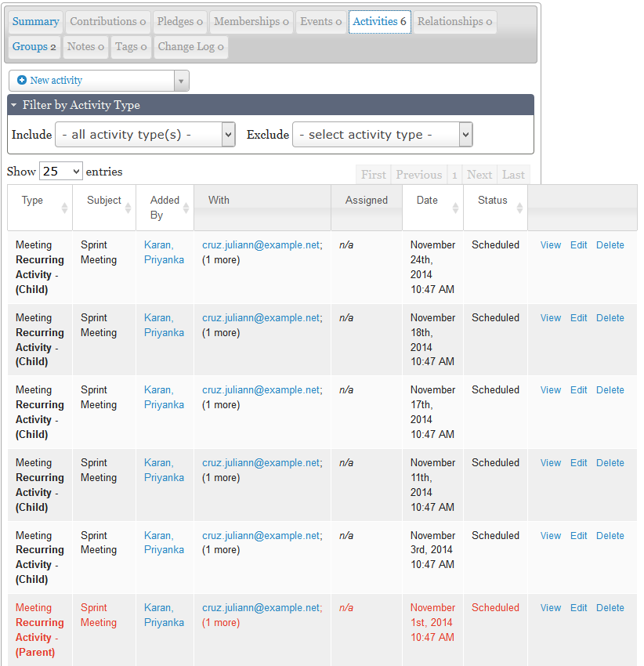This screenshot has width=644, height=666.
Task: Go to Next page of results
Action: [479, 175]
